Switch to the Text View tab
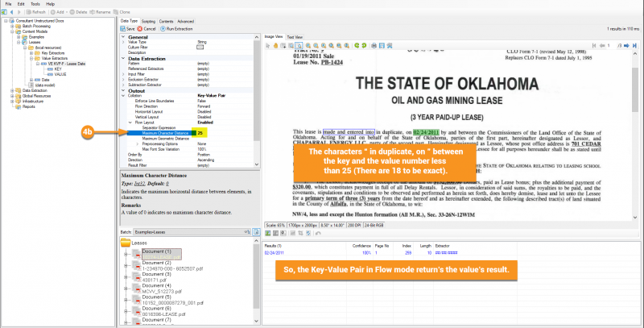 click(295, 37)
